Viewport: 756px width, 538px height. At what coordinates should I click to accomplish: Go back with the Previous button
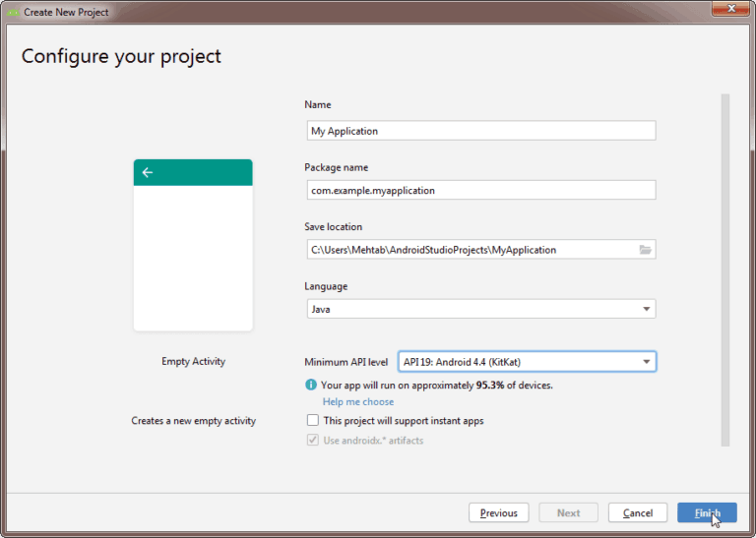(x=499, y=512)
